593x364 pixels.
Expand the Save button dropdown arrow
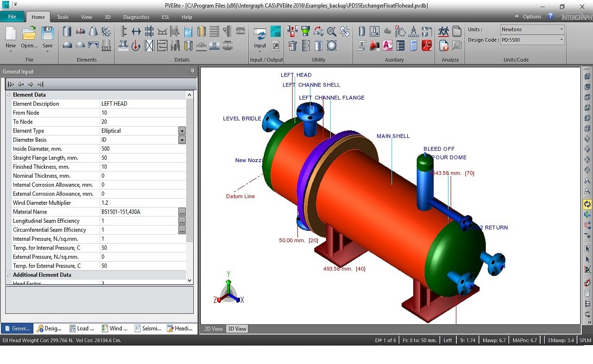47,51
